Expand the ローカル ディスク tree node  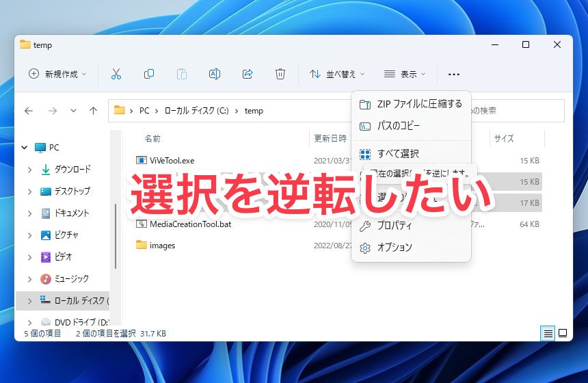click(x=29, y=301)
